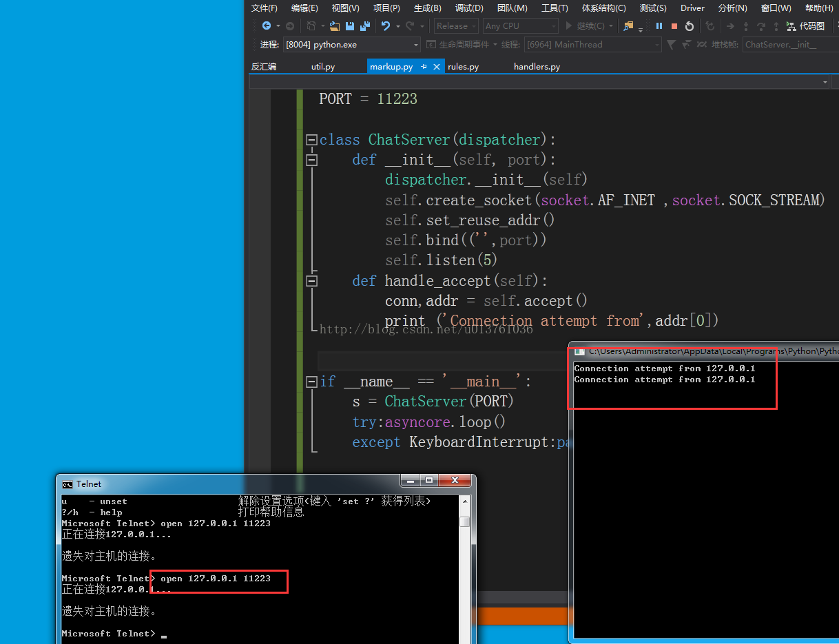Open the Undo history dropdown arrow

(x=397, y=26)
